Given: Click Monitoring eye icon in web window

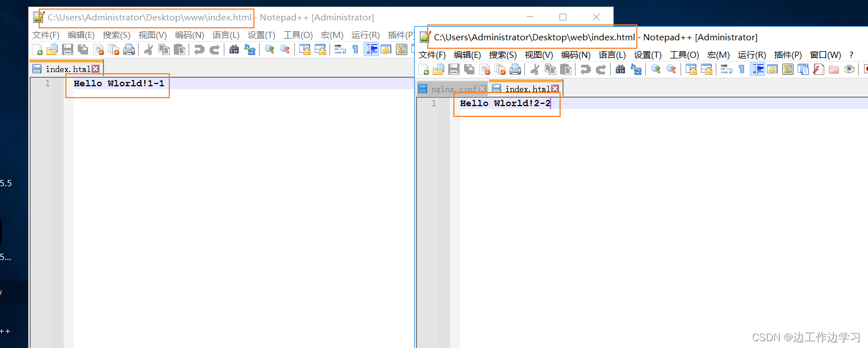Looking at the screenshot, I should (x=849, y=69).
